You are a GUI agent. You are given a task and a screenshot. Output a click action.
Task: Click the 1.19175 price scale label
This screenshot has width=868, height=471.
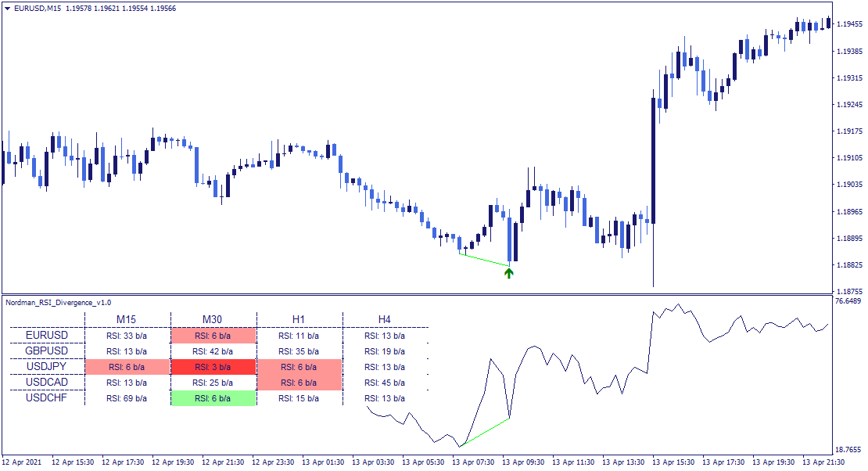point(850,131)
